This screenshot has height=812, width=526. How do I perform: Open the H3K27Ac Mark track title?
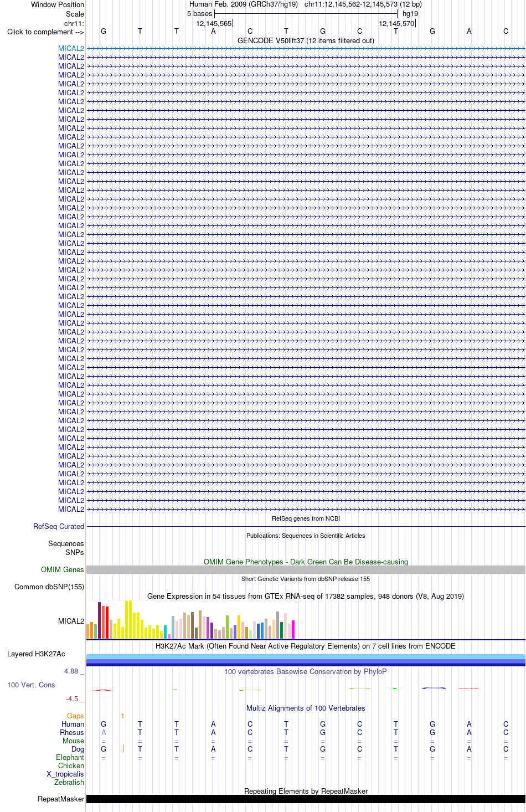(x=306, y=646)
